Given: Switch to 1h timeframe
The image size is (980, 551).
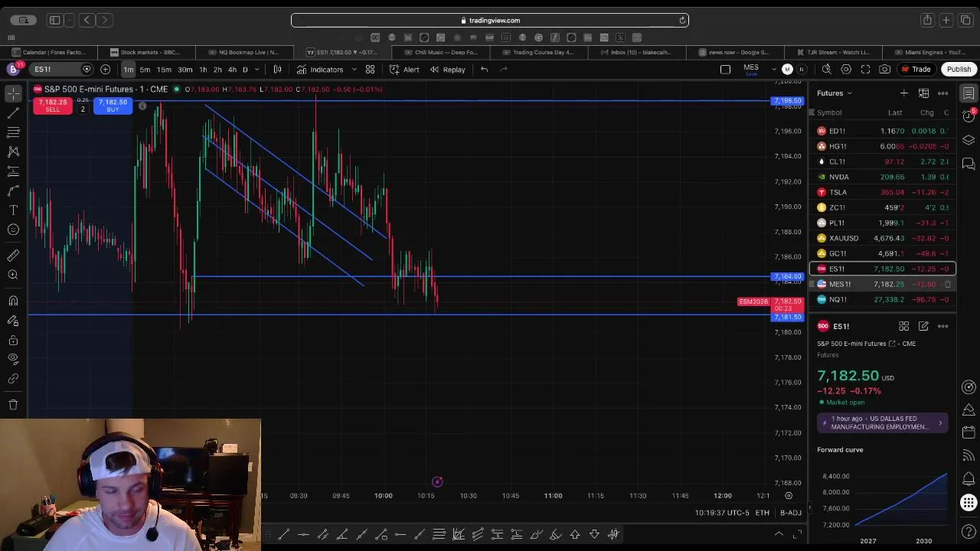Looking at the screenshot, I should coord(203,70).
